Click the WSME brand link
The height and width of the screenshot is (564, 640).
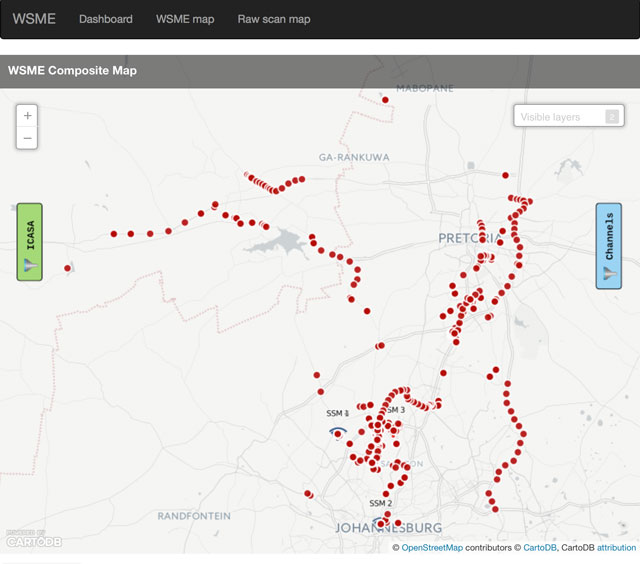click(x=34, y=19)
